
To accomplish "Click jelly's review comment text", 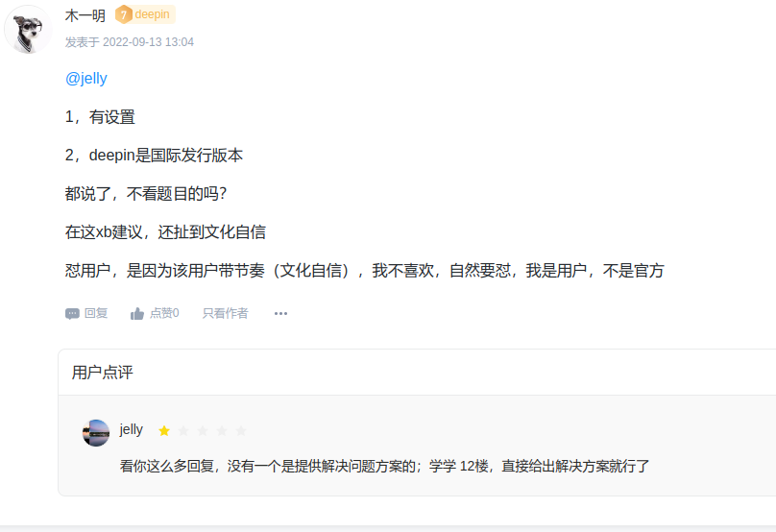I will click(384, 467).
